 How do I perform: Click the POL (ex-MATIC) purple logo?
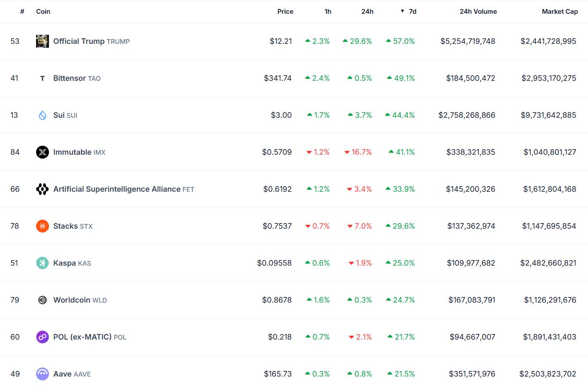click(x=43, y=337)
